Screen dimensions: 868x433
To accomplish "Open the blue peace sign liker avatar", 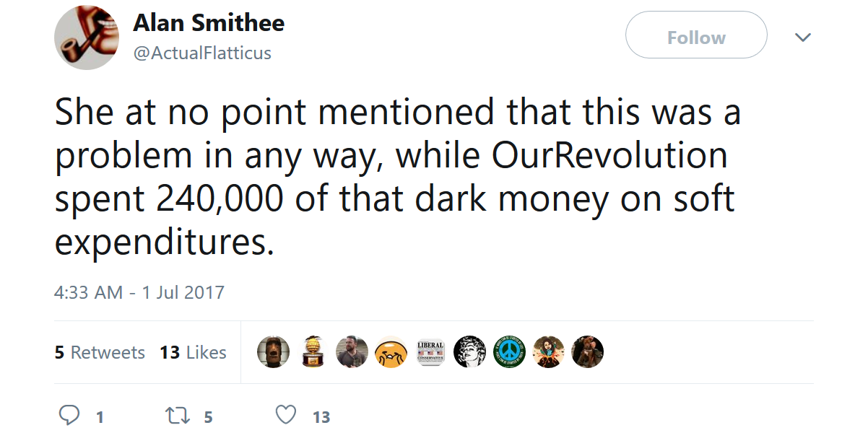I will tap(508, 352).
